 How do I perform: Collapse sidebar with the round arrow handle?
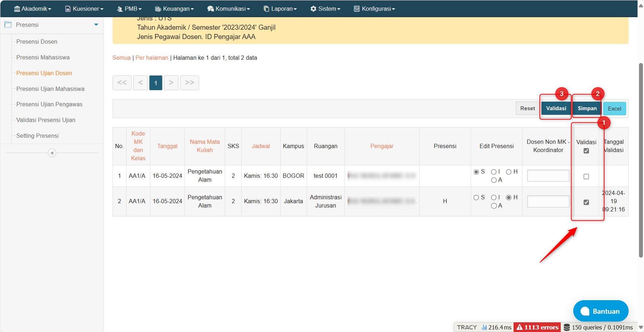point(52,153)
